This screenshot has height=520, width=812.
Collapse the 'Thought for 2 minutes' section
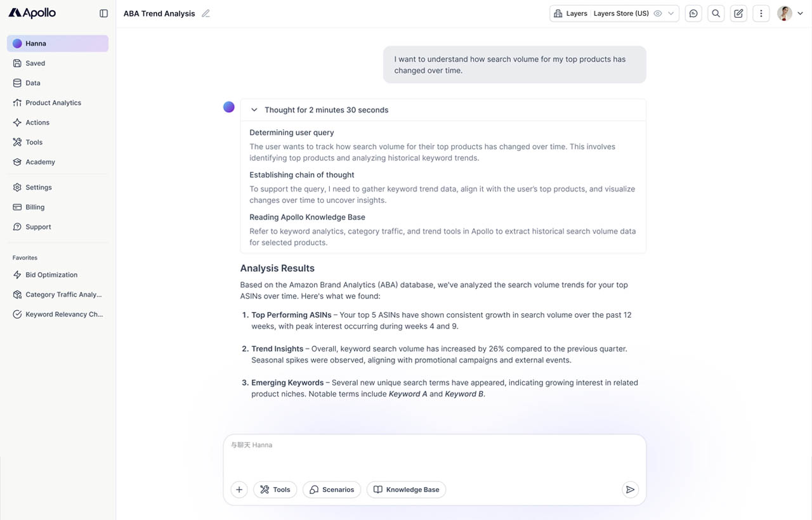click(254, 110)
